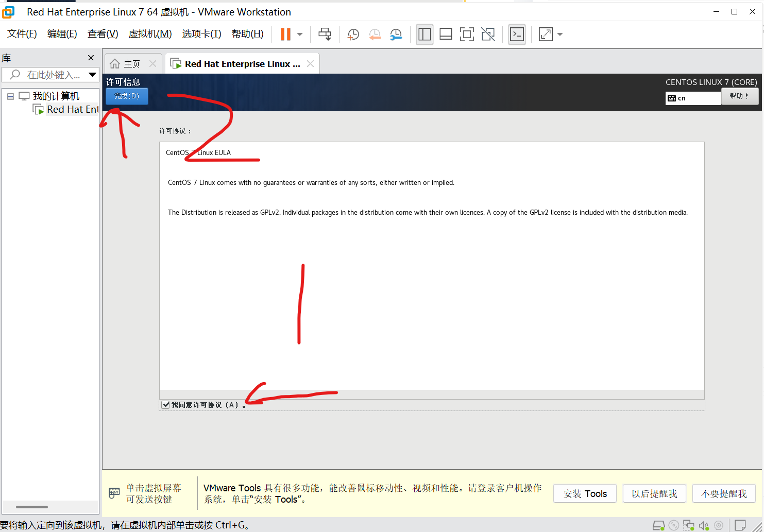Click the sound device status icon
The width and height of the screenshot is (764, 532).
(x=704, y=525)
